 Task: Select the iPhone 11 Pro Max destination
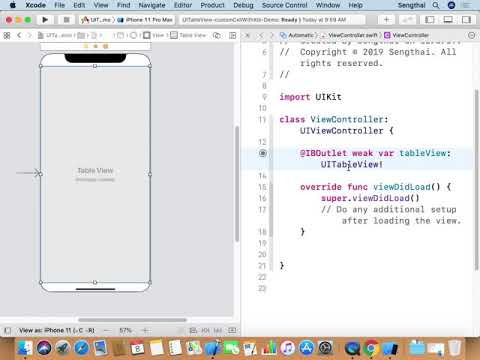pos(145,20)
